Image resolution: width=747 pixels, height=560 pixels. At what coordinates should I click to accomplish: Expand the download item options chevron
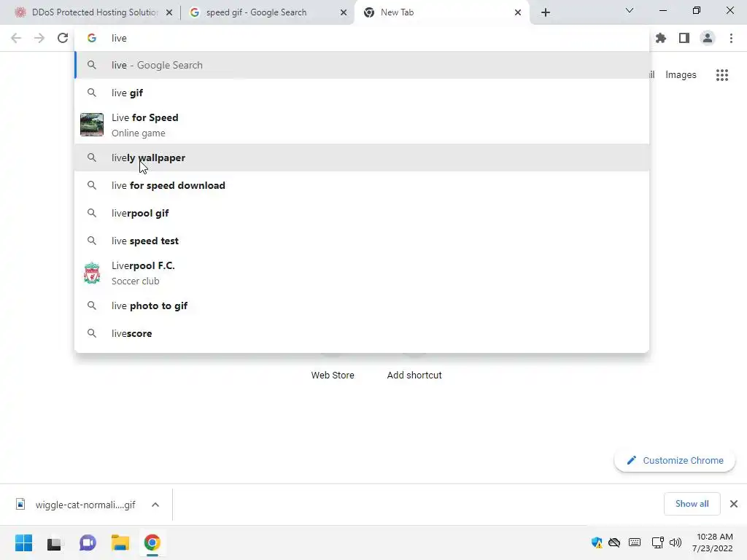(155, 505)
